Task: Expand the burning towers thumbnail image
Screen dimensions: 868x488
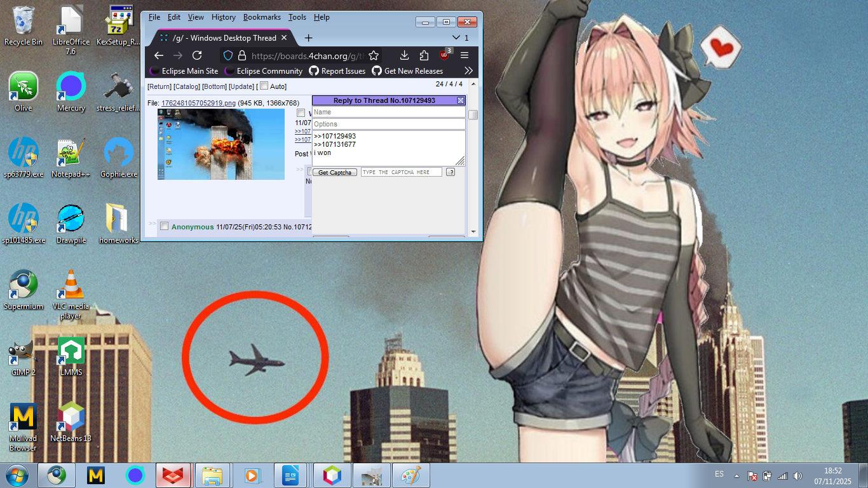Action: 221,144
